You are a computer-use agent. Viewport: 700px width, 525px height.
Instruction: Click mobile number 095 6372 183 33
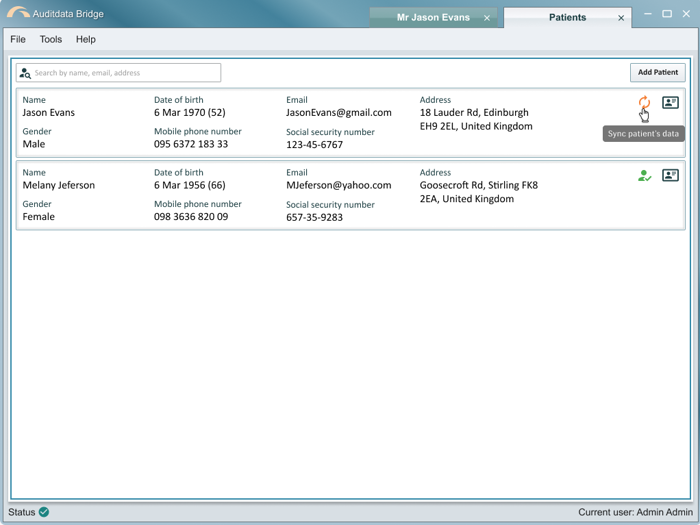191,144
